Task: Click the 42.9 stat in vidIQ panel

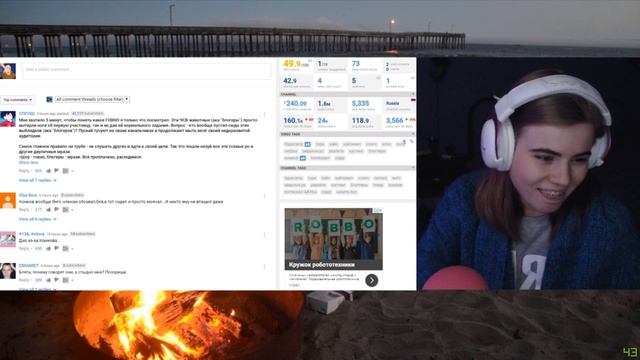Action: pyautogui.click(x=290, y=81)
